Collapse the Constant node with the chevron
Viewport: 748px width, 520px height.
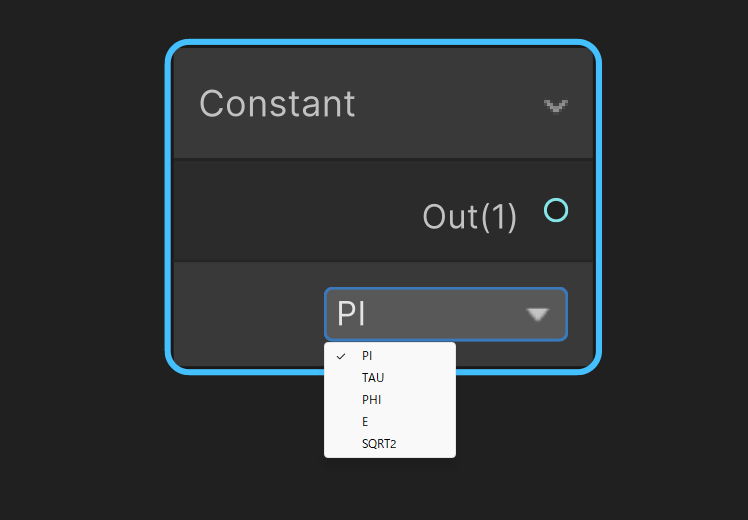(x=556, y=106)
